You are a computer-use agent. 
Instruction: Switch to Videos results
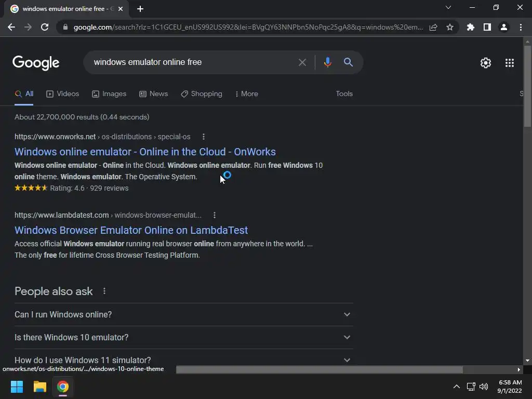pos(63,94)
